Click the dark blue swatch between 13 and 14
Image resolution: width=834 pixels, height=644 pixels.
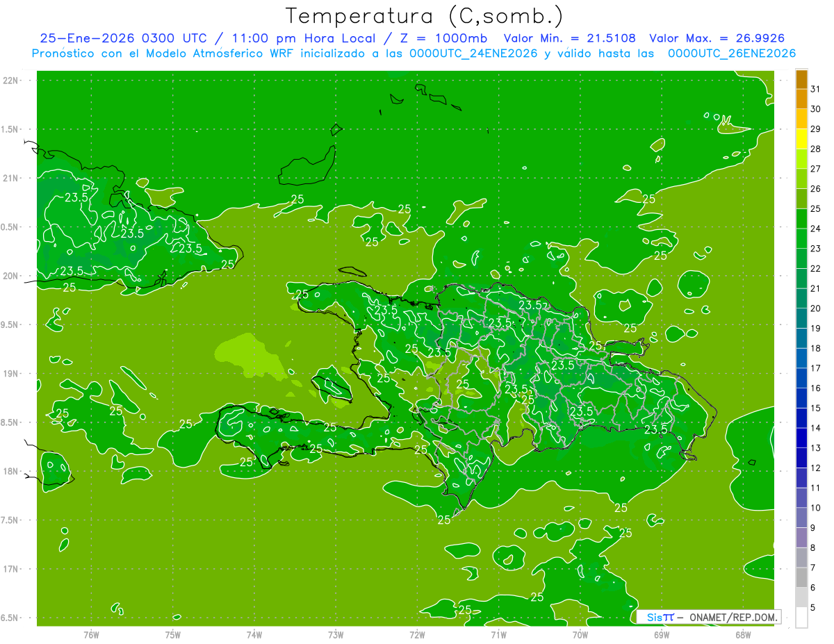[x=801, y=438]
